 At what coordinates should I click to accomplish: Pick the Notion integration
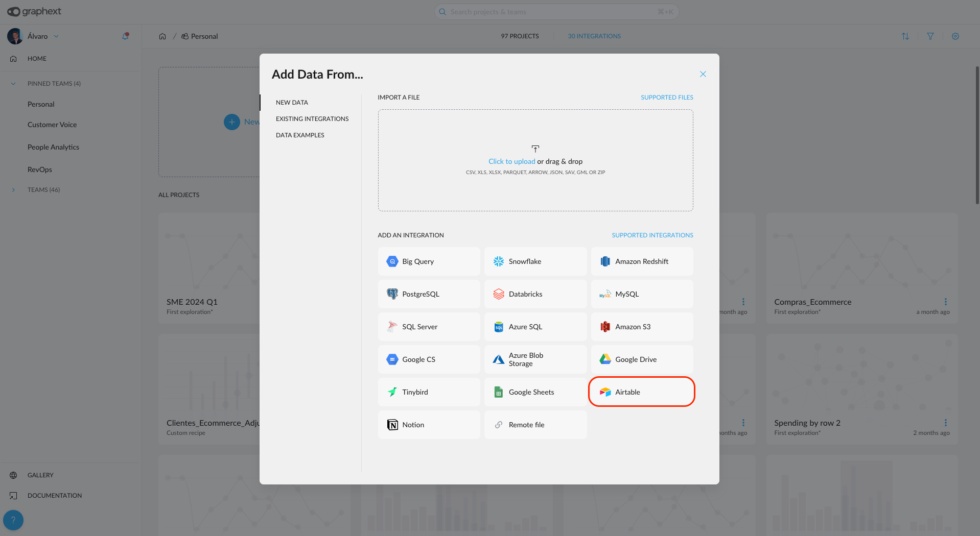click(x=429, y=425)
